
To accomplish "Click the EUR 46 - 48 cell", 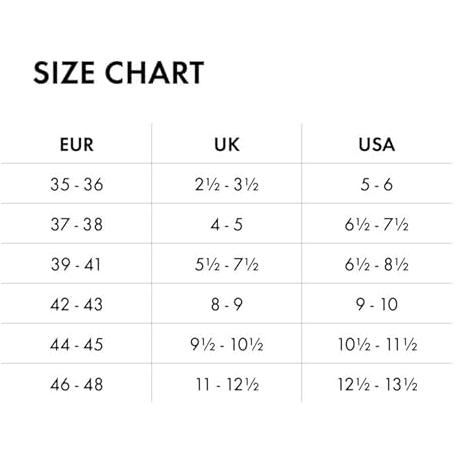I will coord(76,384).
